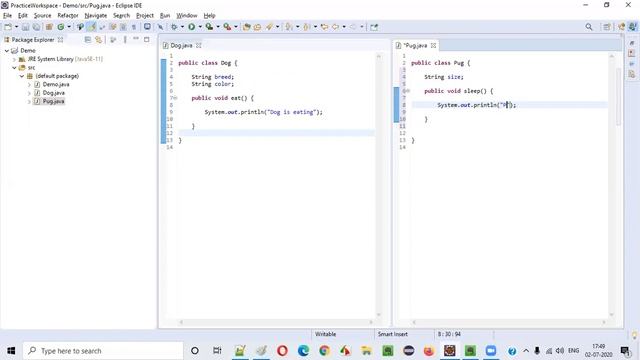This screenshot has height=360, width=640.
Task: Toggle Mark Occurrences highlighter icon
Action: tap(91, 27)
